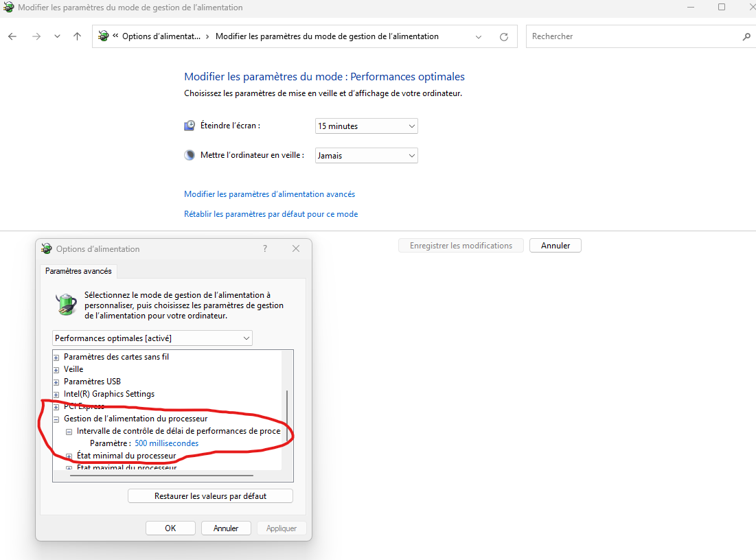Select Intel(R) Graphics Settings row
756x560 pixels.
coord(109,394)
